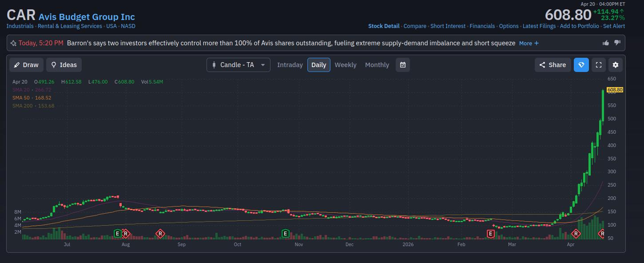Viewport: 644px width, 263px height.
Task: Open the USA country link
Action: point(111,26)
